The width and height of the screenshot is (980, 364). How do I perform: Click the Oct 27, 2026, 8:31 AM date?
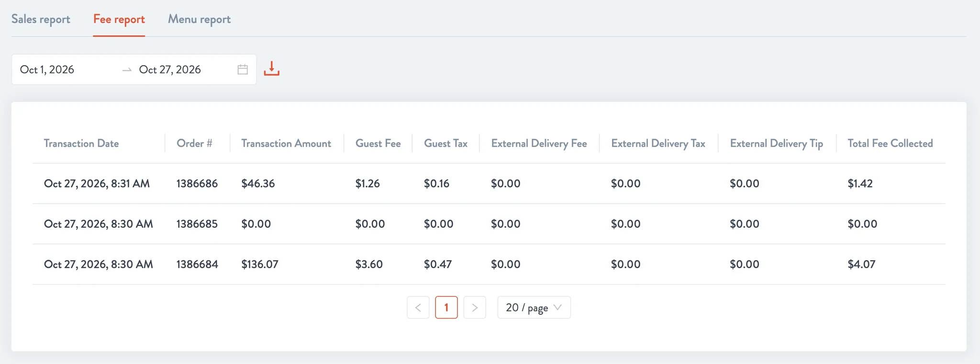(x=97, y=183)
